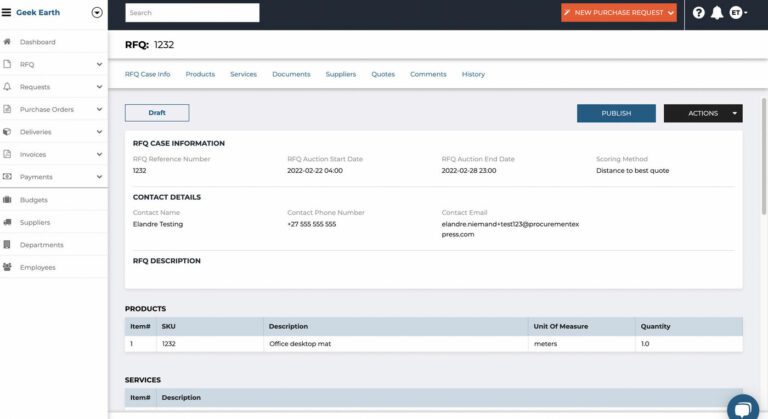768x419 pixels.
Task: Expand the Geek Earth company switcher
Action: click(97, 13)
